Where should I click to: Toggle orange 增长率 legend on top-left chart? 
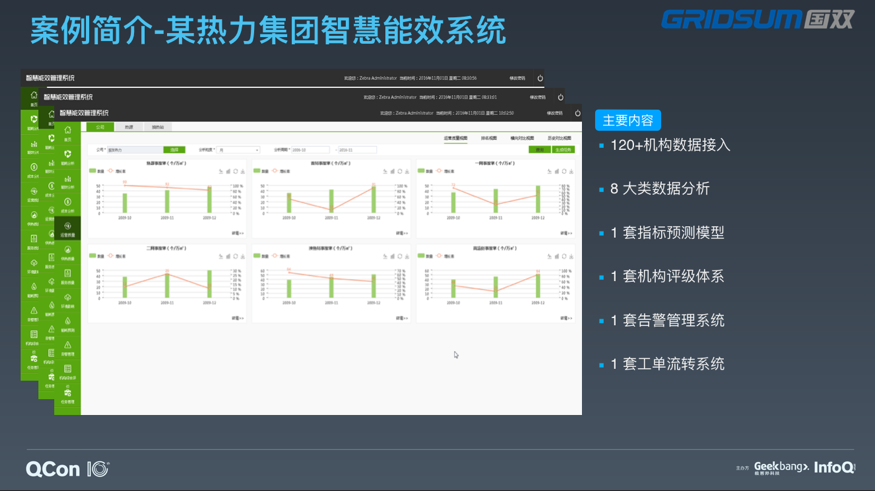[x=117, y=171]
